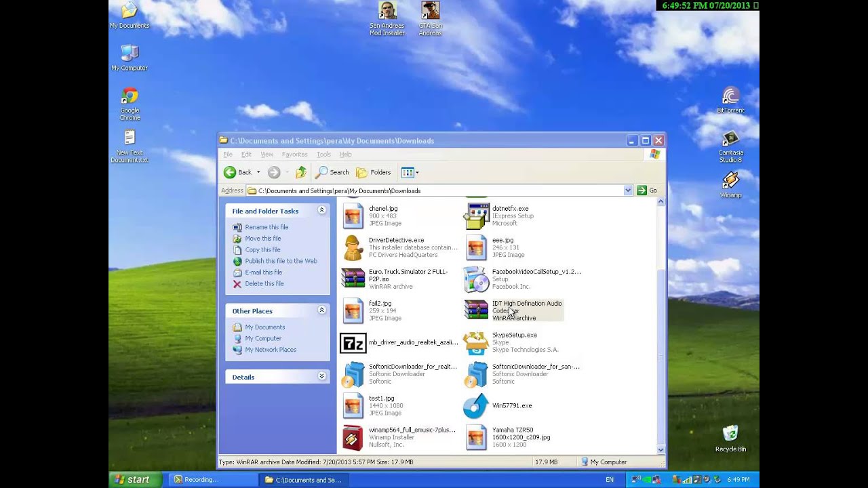868x488 pixels.
Task: Click Move this file link
Action: pyautogui.click(x=263, y=239)
